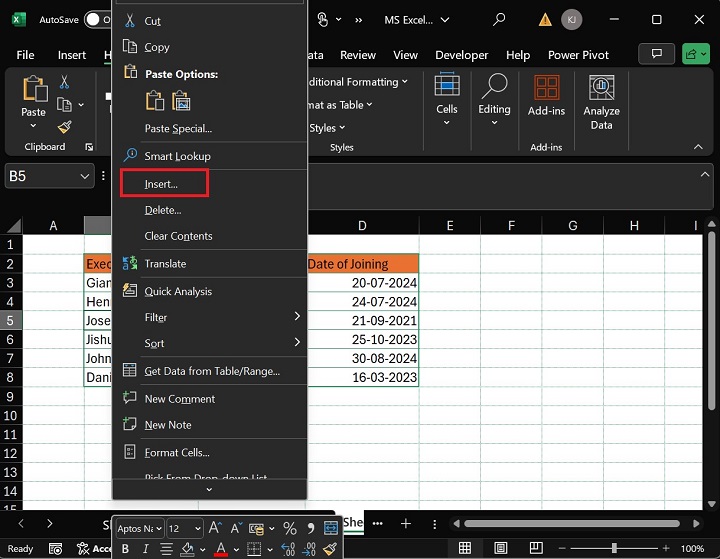
Task: Open the Developer ribbon tab
Action: click(x=461, y=55)
